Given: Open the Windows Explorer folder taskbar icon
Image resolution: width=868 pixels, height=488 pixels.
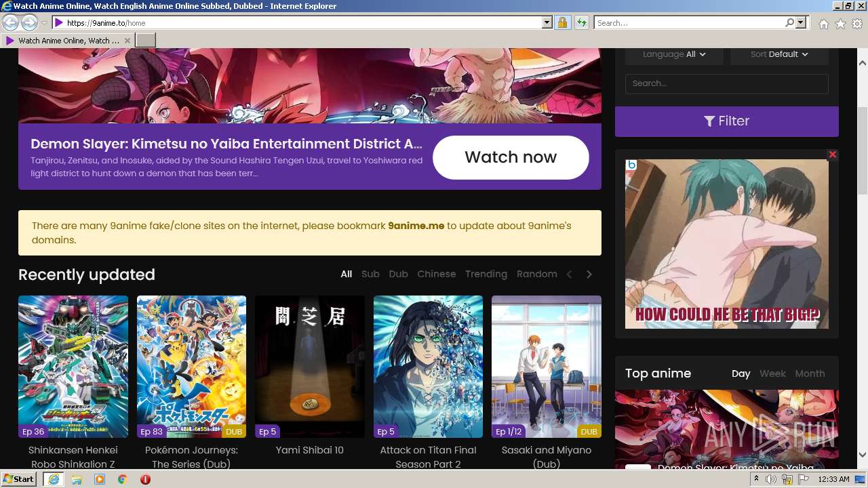Looking at the screenshot, I should [77, 479].
